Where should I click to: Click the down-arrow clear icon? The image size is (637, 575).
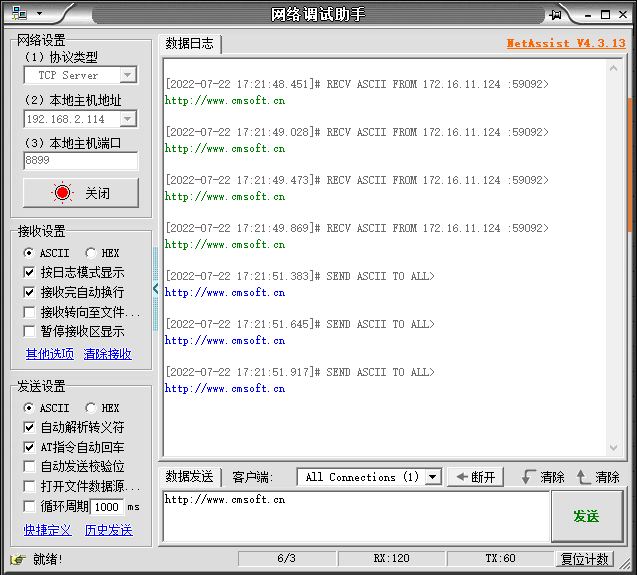pyautogui.click(x=528, y=477)
